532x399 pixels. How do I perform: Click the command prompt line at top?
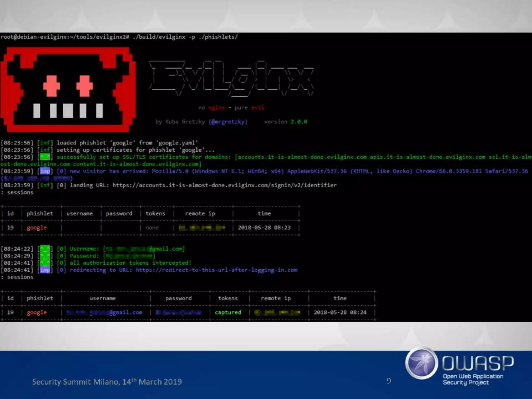[x=119, y=37]
